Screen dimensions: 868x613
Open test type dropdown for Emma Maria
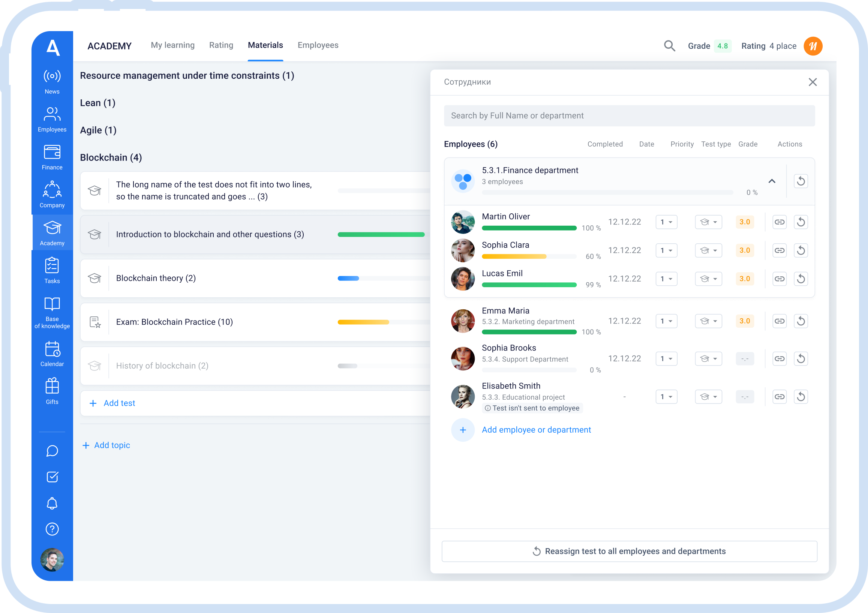[709, 321]
